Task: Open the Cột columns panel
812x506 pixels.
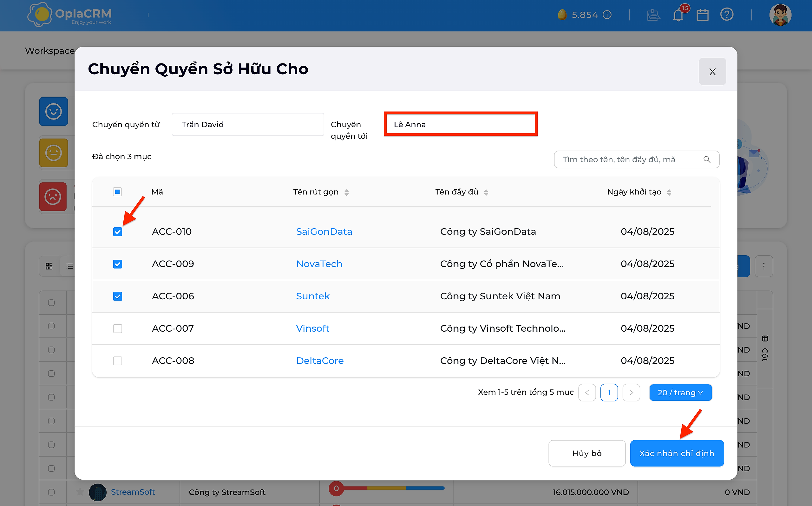Action: click(765, 348)
